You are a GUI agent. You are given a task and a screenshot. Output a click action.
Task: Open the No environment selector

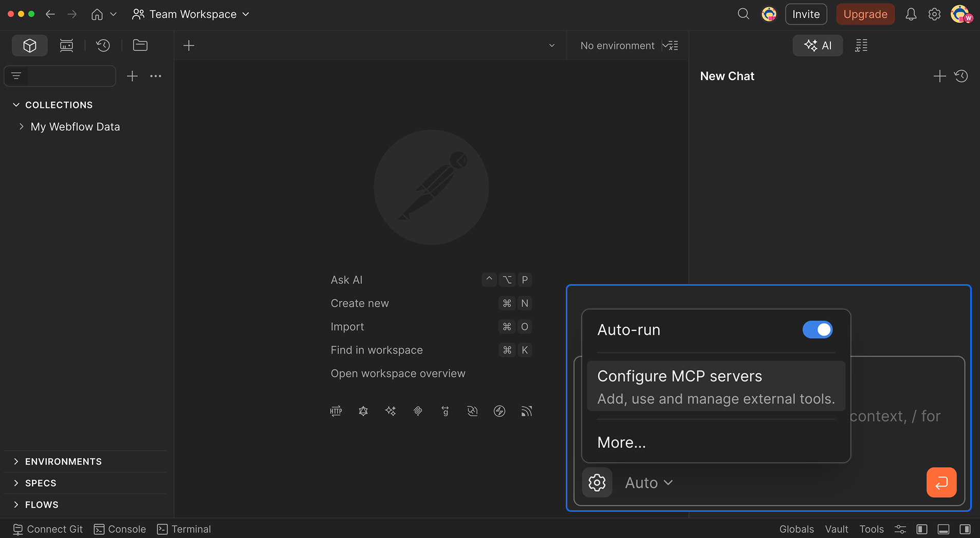pos(617,45)
